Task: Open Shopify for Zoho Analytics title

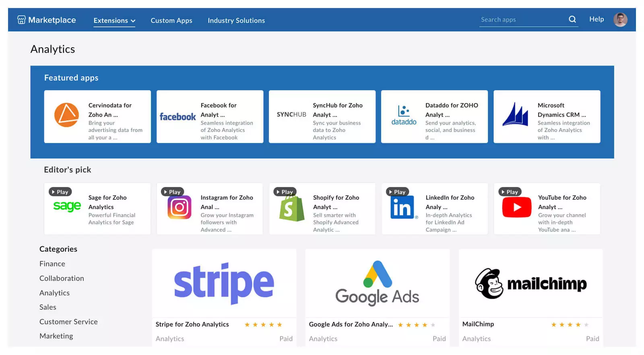Action: (x=336, y=202)
